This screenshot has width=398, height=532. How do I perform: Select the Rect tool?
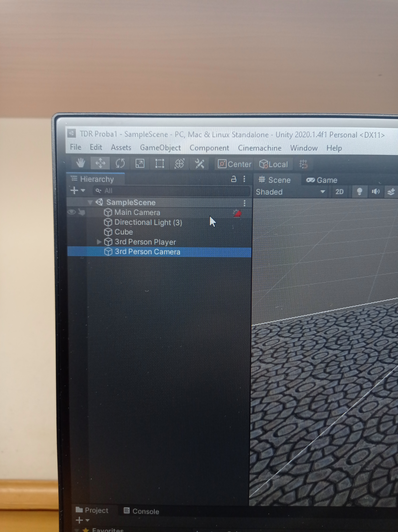click(x=160, y=164)
